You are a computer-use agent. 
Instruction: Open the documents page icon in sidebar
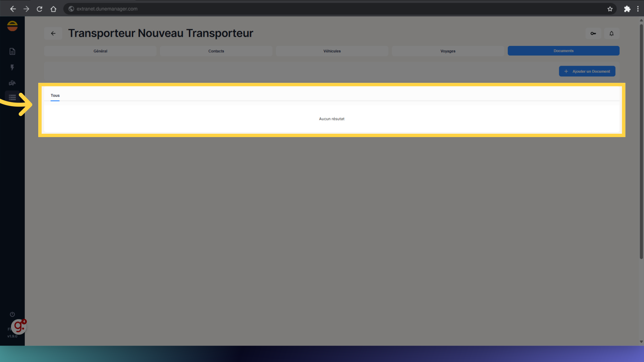tap(12, 51)
